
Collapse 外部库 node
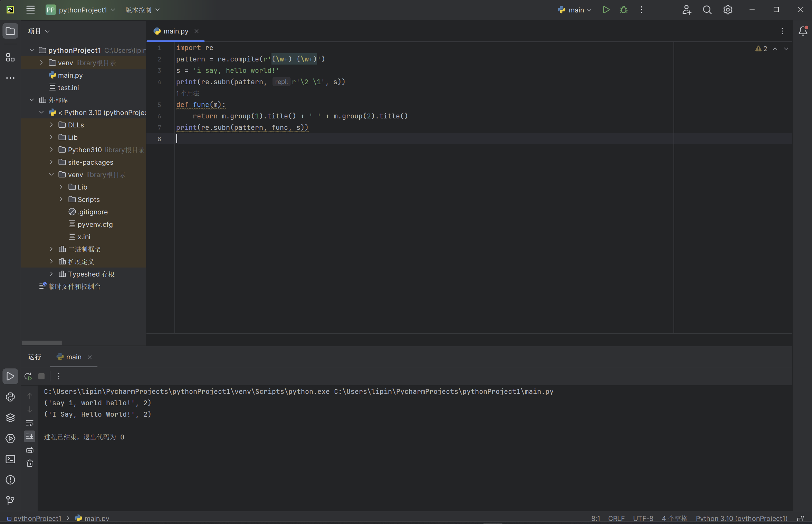32,100
